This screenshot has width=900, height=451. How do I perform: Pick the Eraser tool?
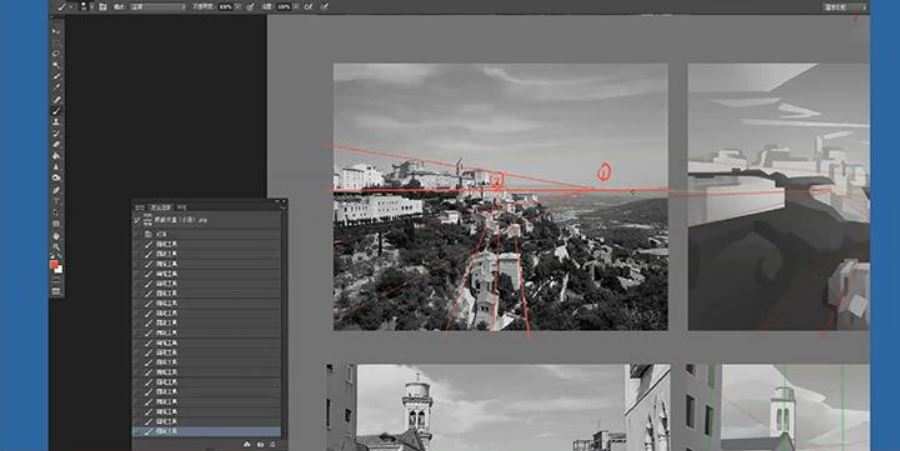57,144
